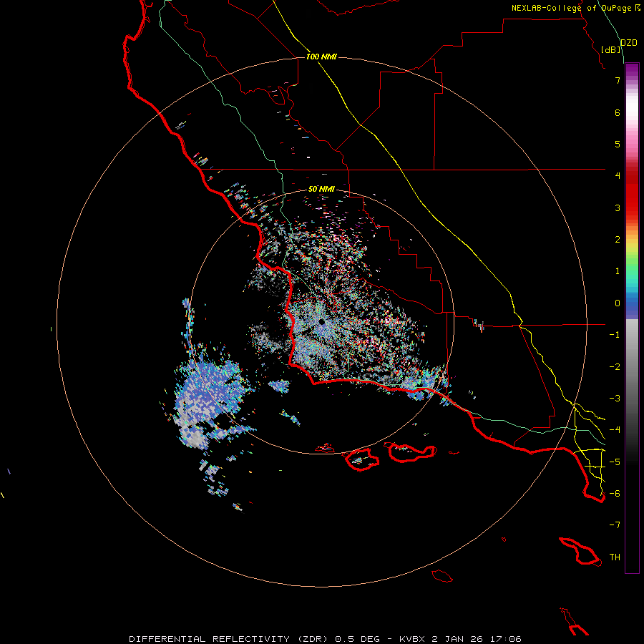
Task: Click the KVBX station identifier
Action: click(x=413, y=639)
